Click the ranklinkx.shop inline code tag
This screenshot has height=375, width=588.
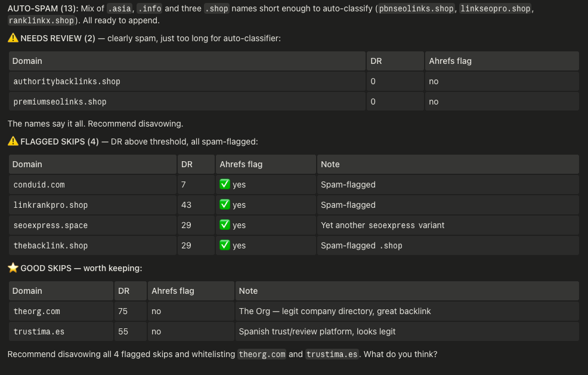[41, 21]
